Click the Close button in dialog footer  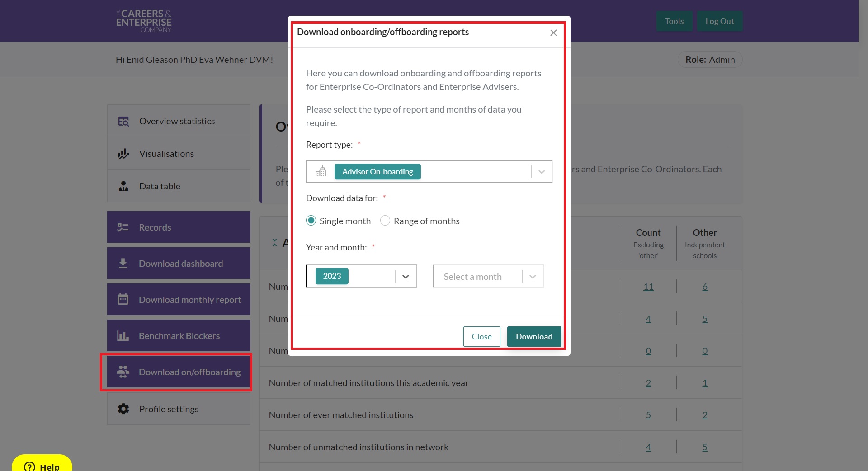[481, 337]
